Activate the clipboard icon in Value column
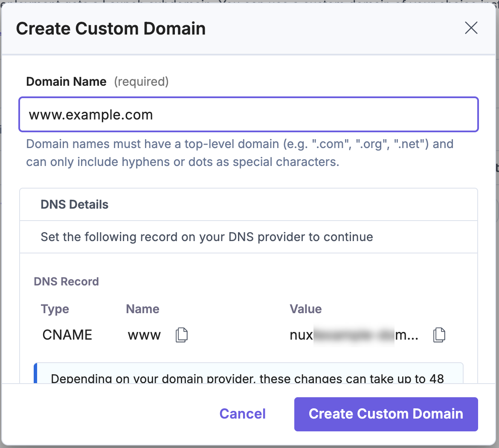Image resolution: width=499 pixels, height=448 pixels. [x=439, y=335]
